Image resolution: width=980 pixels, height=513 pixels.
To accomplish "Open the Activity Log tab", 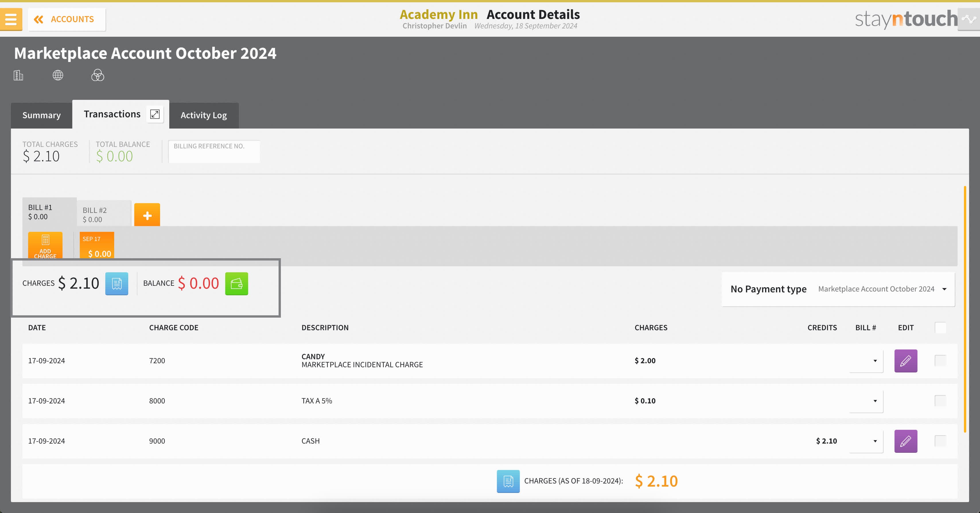I will (203, 115).
